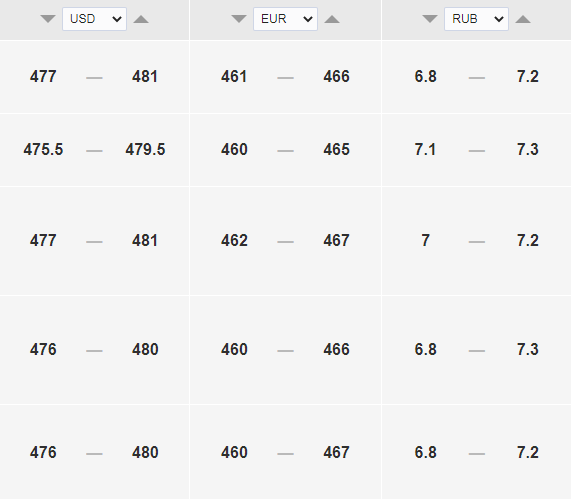This screenshot has width=571, height=499.
Task: Click the 6.8 RUB rate in top row
Action: [425, 77]
